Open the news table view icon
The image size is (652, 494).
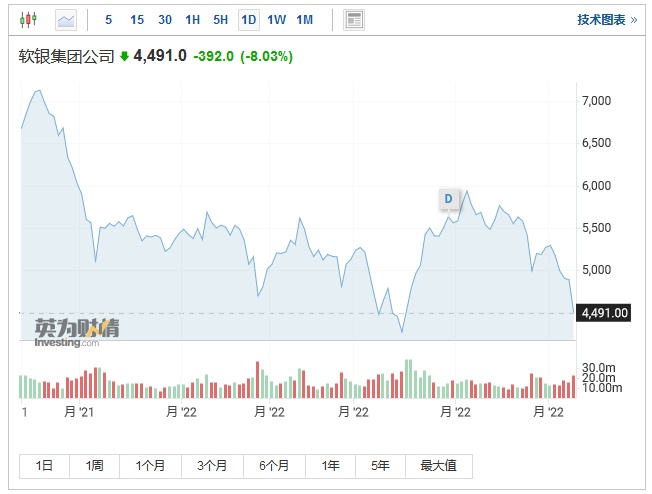pos(354,20)
